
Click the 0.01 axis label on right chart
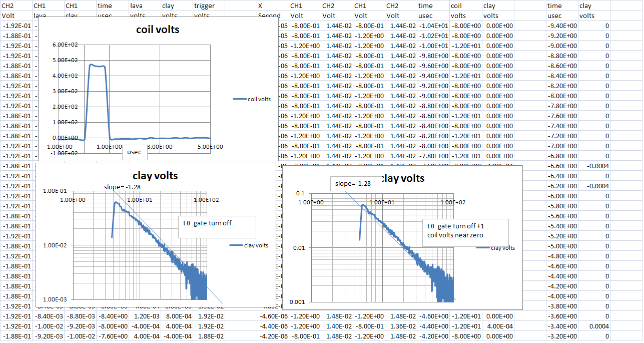(x=299, y=248)
